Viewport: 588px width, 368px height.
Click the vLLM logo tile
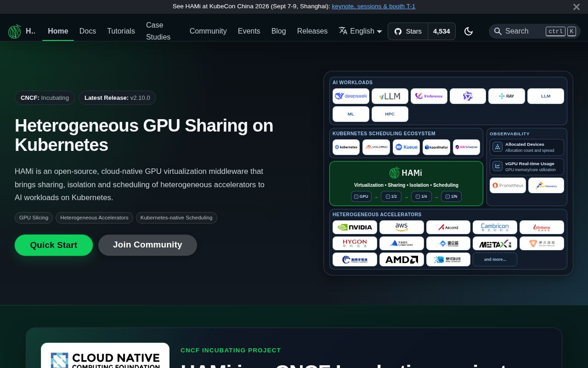(390, 96)
